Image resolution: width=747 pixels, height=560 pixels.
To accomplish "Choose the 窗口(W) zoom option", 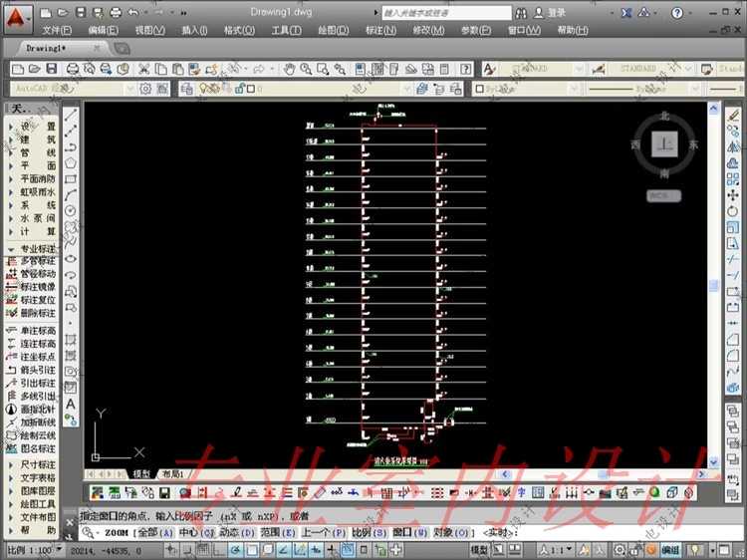I will (410, 532).
